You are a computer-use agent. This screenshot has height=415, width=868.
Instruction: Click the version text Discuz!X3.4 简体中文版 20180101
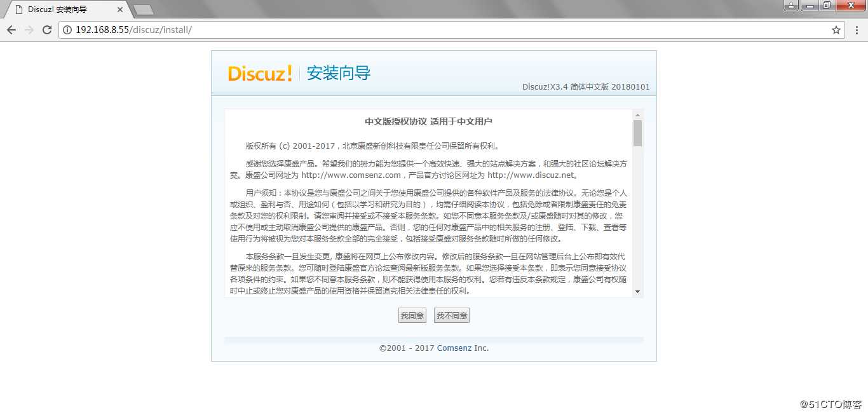tap(586, 87)
